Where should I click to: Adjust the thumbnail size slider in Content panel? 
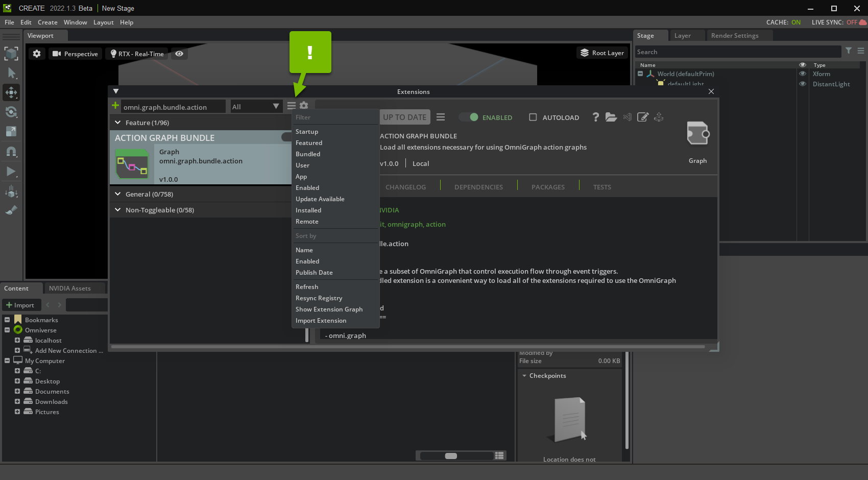pyautogui.click(x=451, y=455)
